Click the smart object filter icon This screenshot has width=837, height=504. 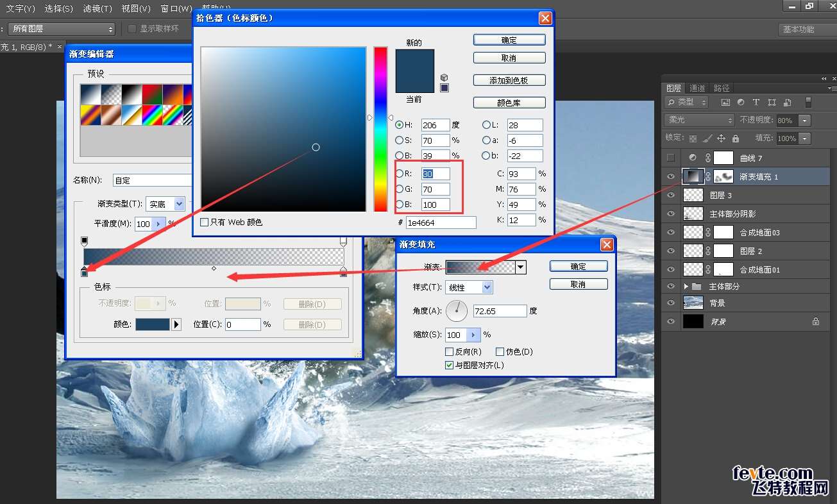[787, 102]
